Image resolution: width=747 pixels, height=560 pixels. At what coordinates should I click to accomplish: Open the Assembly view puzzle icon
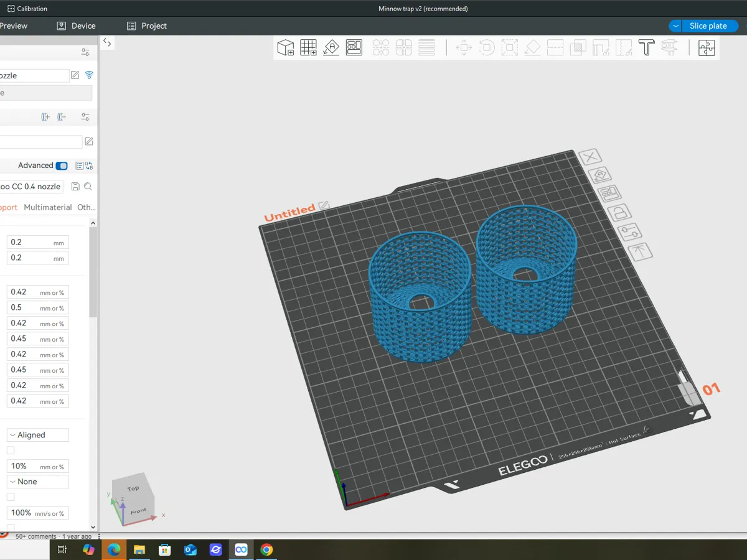coord(707,48)
